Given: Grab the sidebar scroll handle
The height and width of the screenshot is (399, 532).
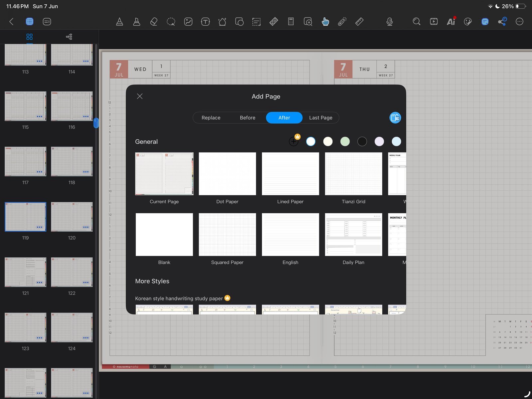Looking at the screenshot, I should (x=96, y=123).
